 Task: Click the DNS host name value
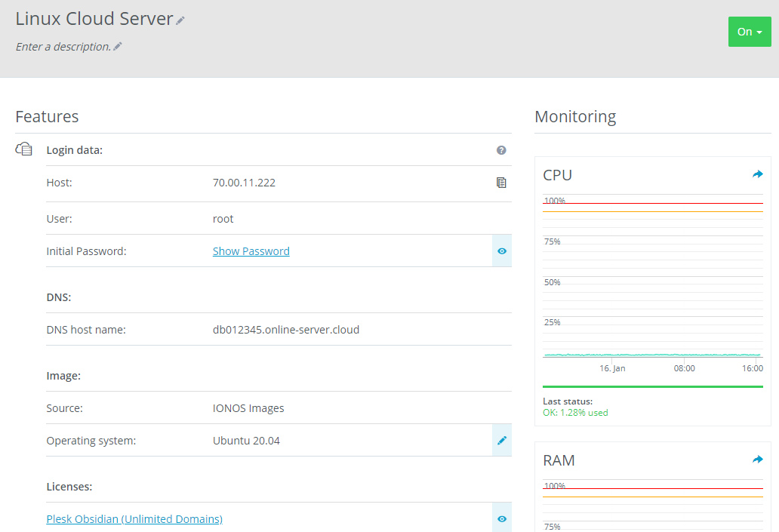click(286, 330)
